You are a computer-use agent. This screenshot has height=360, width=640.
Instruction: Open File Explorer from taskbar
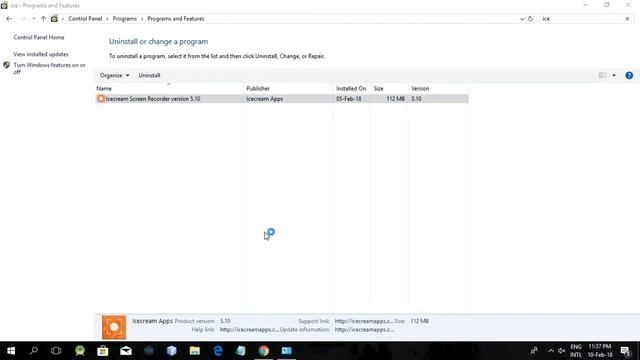coord(195,351)
